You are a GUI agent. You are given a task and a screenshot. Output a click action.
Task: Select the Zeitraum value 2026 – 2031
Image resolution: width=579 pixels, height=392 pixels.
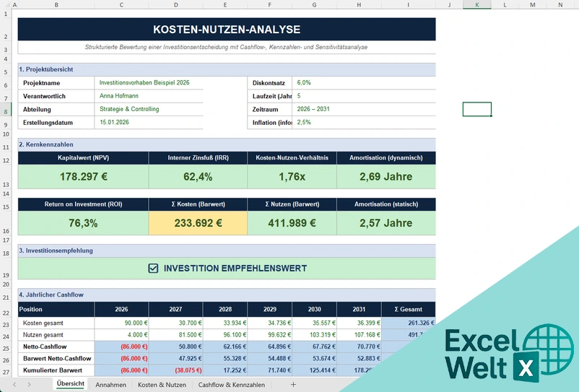(364, 109)
